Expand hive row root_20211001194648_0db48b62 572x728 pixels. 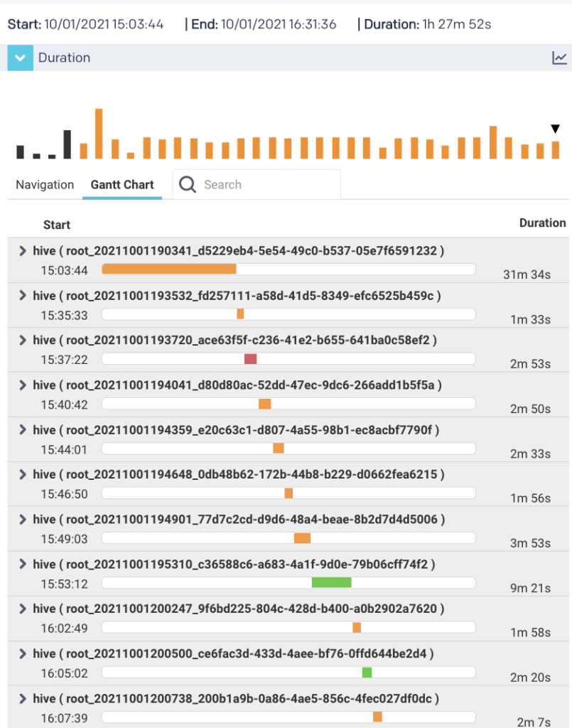(x=22, y=474)
